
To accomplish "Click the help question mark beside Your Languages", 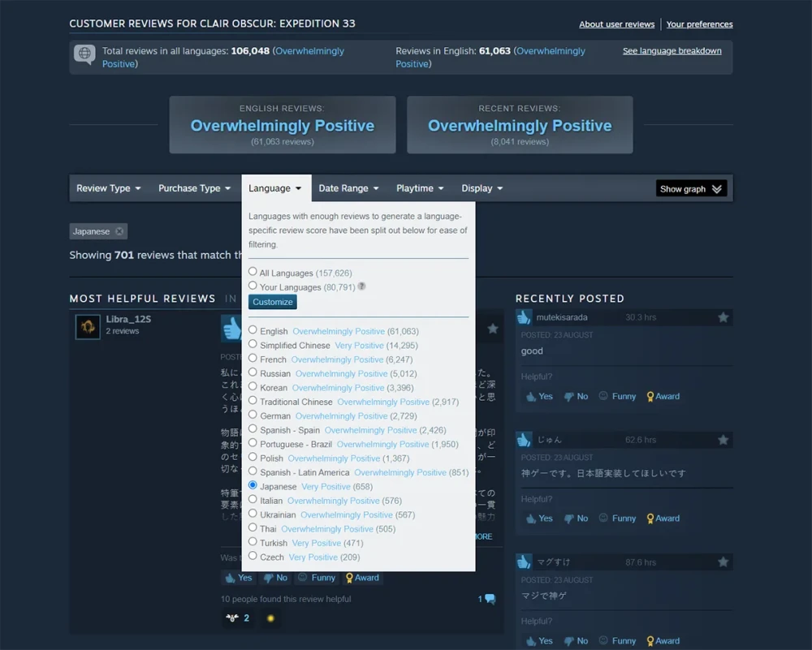I will pyautogui.click(x=361, y=286).
